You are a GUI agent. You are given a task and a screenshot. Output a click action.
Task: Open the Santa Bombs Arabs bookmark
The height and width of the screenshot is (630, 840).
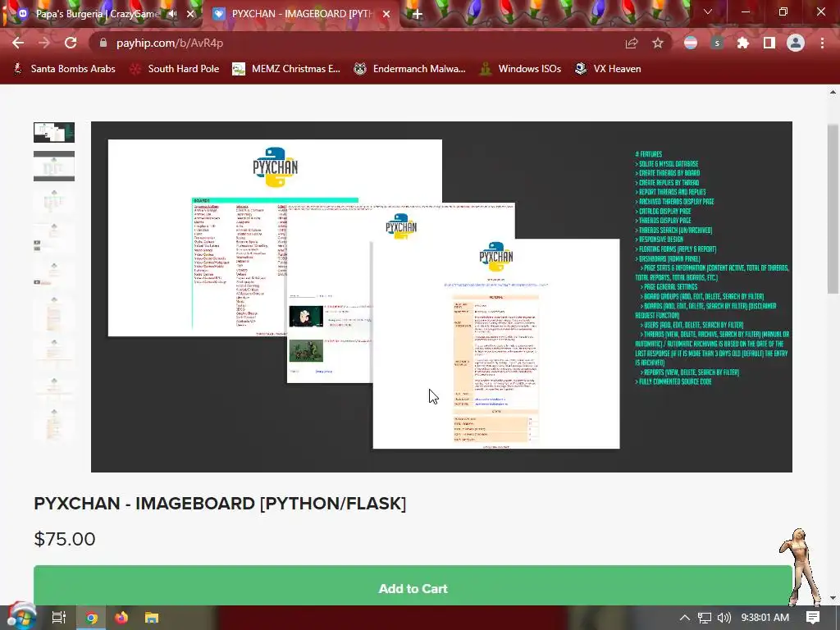[x=64, y=69]
